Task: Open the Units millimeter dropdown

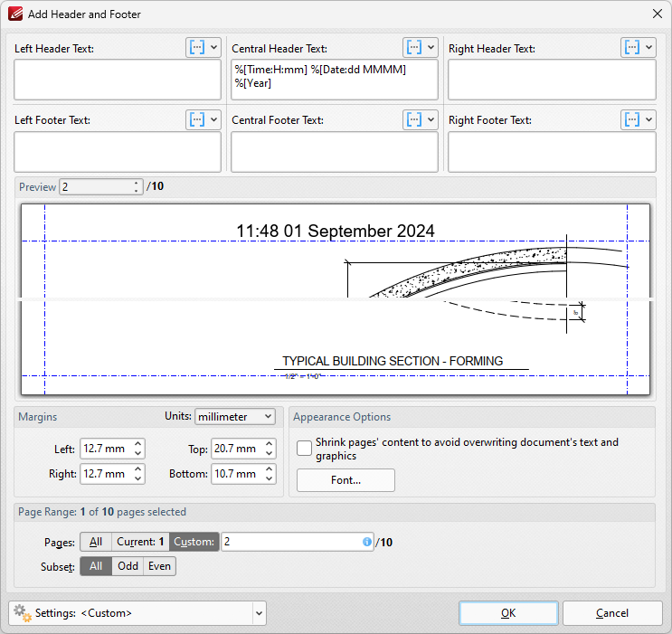Action: point(234,416)
